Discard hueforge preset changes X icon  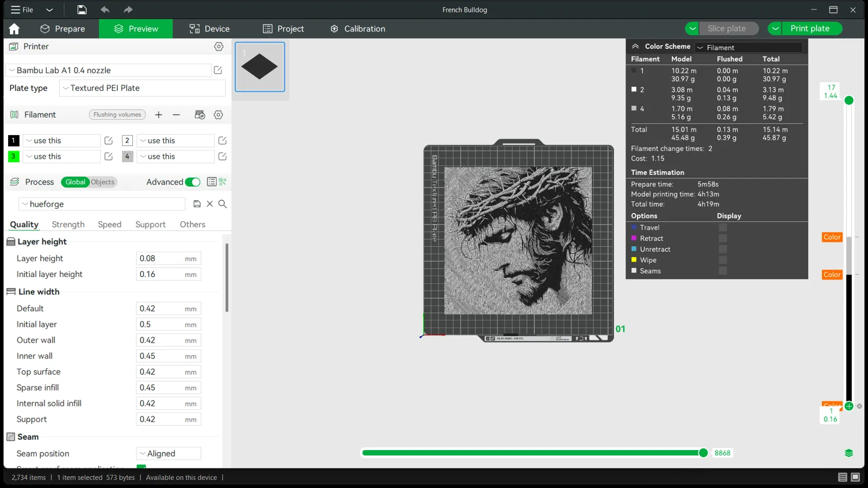[x=210, y=204]
